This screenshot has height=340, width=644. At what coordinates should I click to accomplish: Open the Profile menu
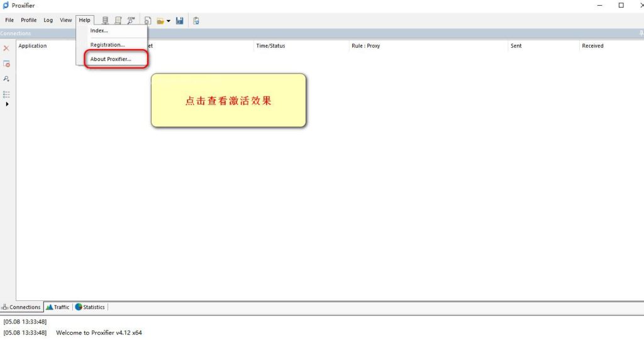point(29,20)
